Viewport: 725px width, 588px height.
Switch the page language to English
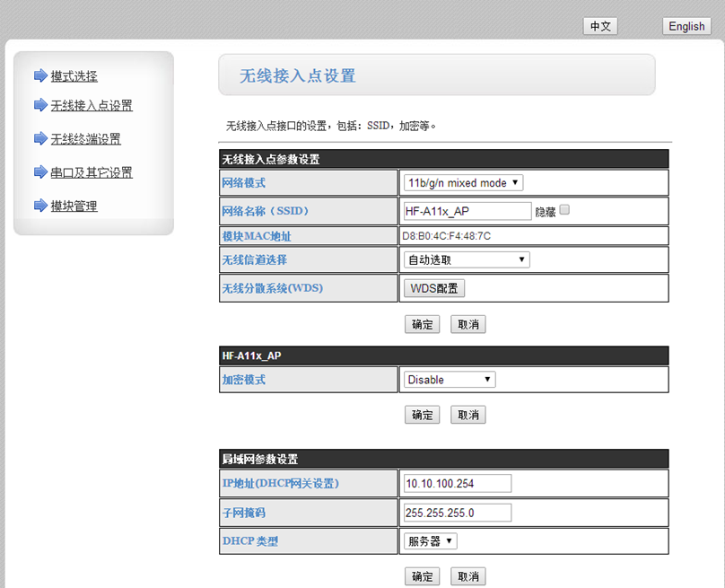click(x=686, y=26)
